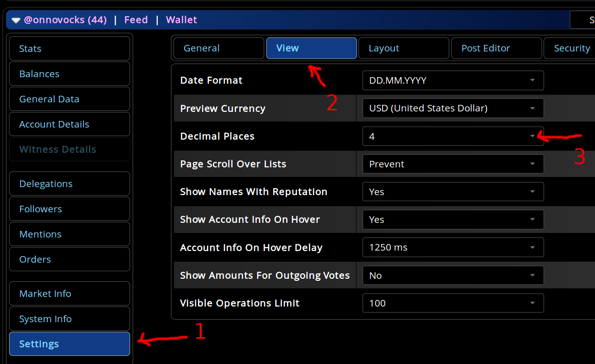Click the 'Date Format' setting label

pyautogui.click(x=211, y=81)
